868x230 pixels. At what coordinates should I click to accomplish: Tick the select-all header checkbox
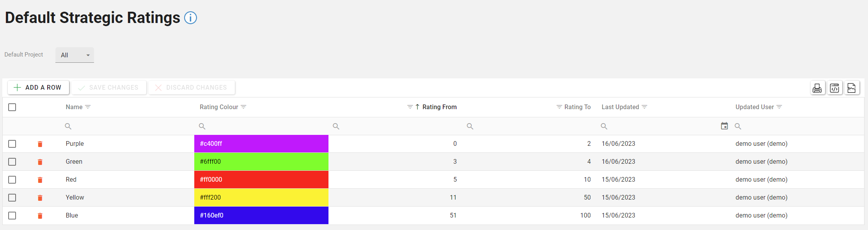pyautogui.click(x=12, y=107)
